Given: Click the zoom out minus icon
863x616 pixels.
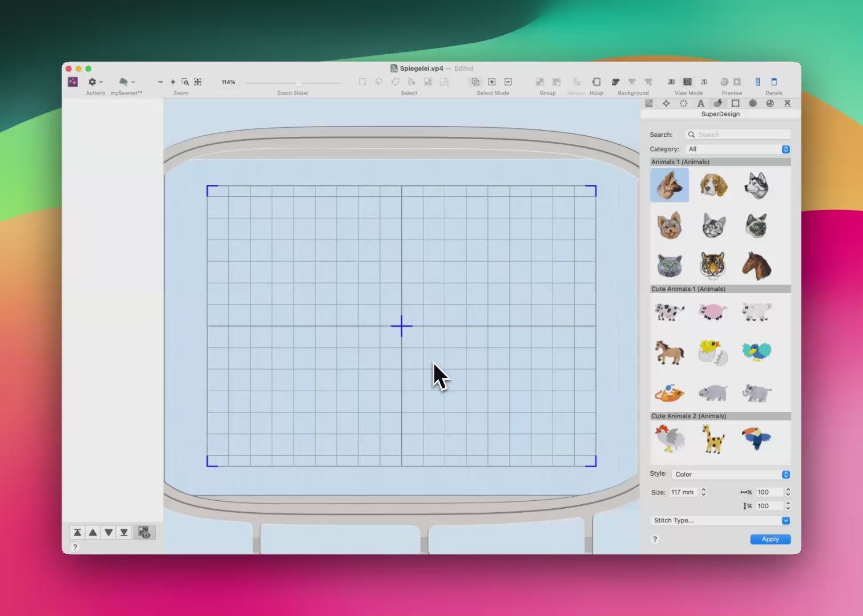Looking at the screenshot, I should (x=160, y=82).
